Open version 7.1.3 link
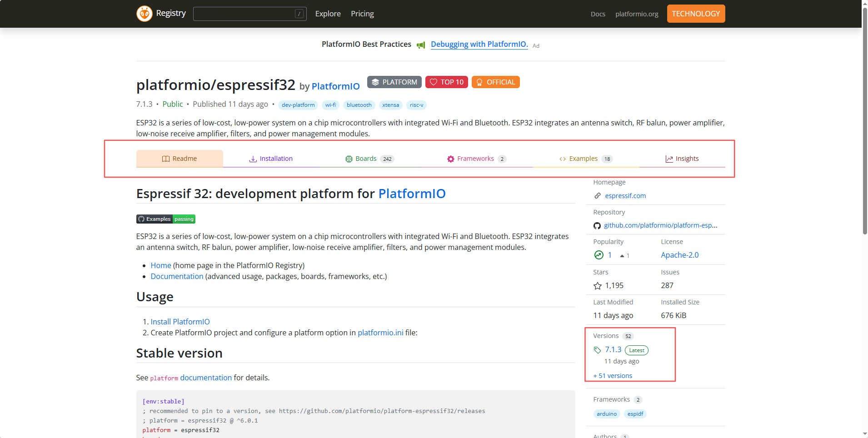Image resolution: width=868 pixels, height=438 pixels. pyautogui.click(x=613, y=349)
